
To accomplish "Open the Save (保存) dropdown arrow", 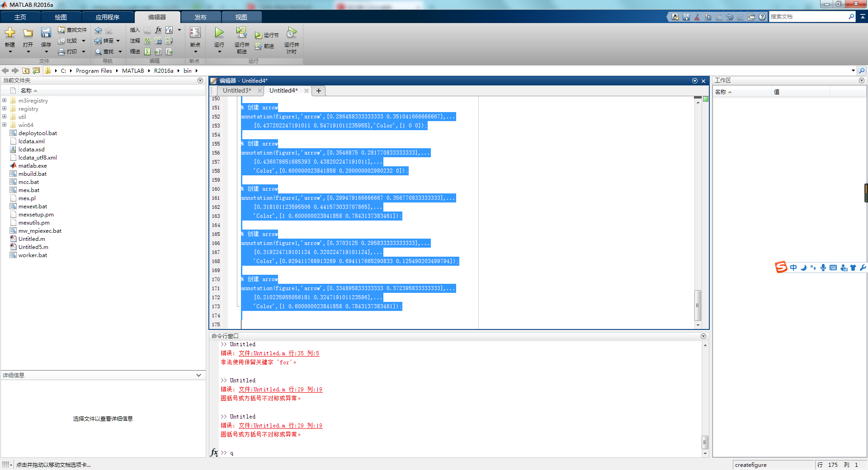I will (x=46, y=52).
